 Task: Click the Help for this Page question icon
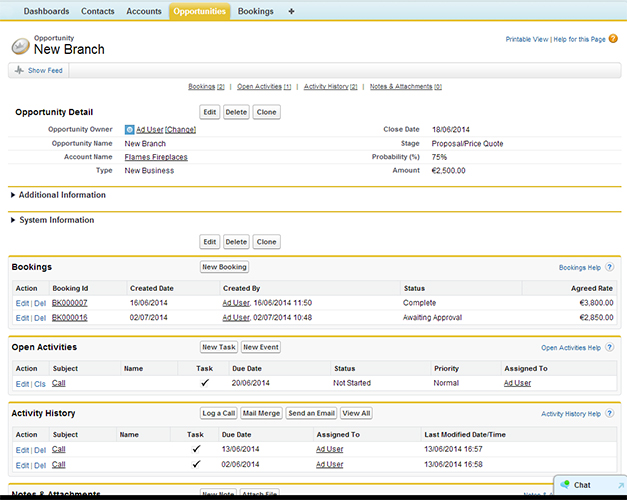(611, 39)
